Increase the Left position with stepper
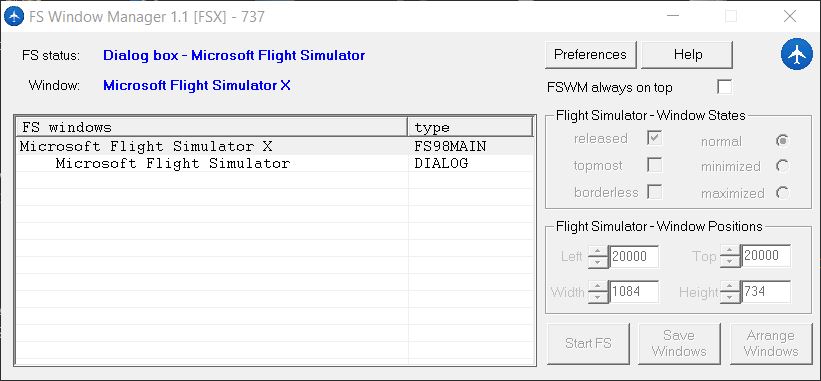821x381 pixels. (x=597, y=251)
